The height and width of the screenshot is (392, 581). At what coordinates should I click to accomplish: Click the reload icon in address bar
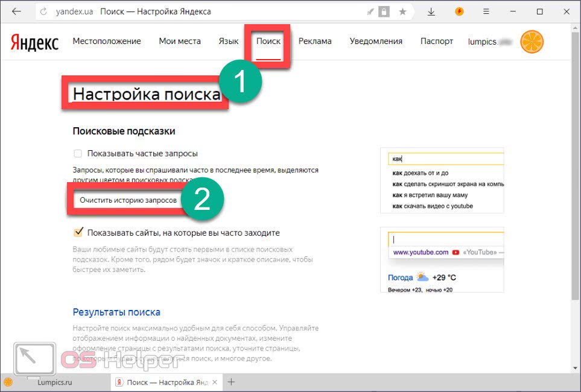[x=42, y=12]
